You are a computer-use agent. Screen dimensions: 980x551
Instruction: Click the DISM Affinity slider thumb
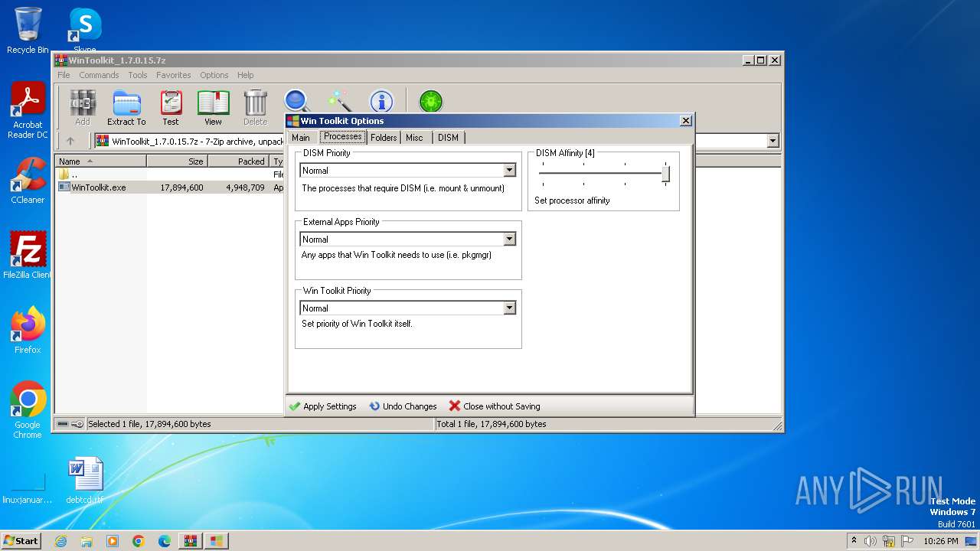665,174
